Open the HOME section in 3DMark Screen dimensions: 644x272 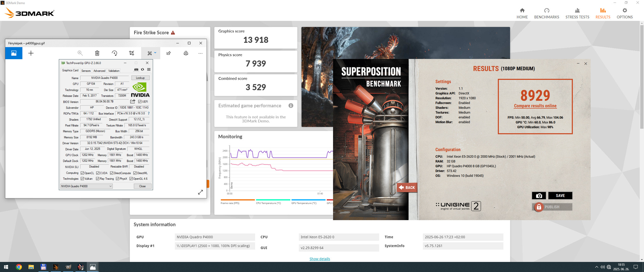coord(522,13)
